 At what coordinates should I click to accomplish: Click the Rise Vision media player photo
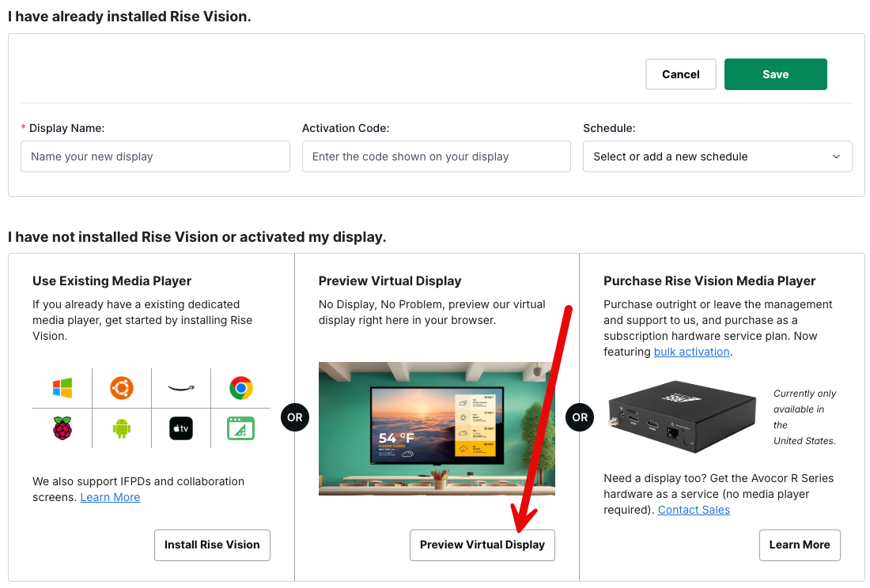[x=681, y=416]
